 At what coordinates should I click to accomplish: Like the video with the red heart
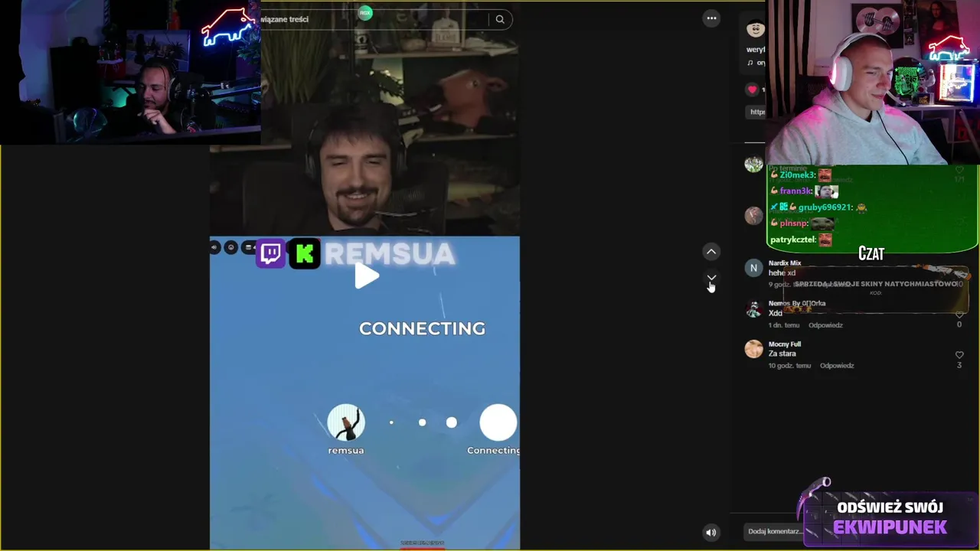[752, 90]
